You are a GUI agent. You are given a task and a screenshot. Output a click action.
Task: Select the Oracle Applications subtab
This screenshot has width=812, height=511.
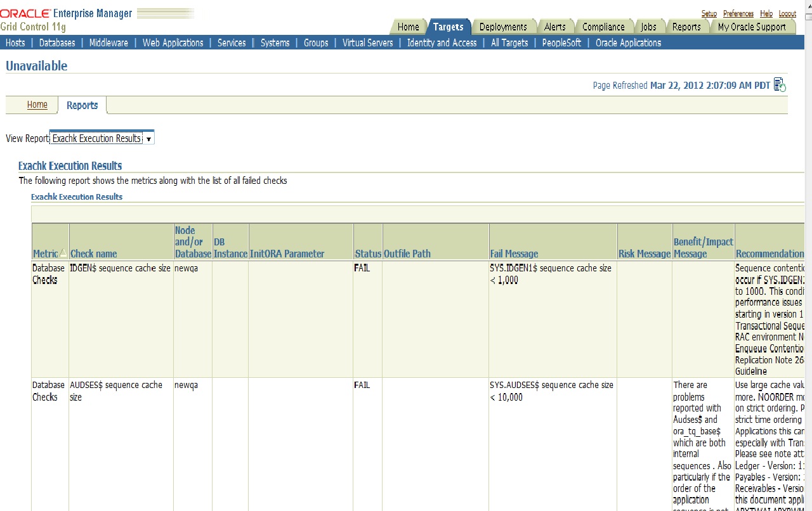628,42
